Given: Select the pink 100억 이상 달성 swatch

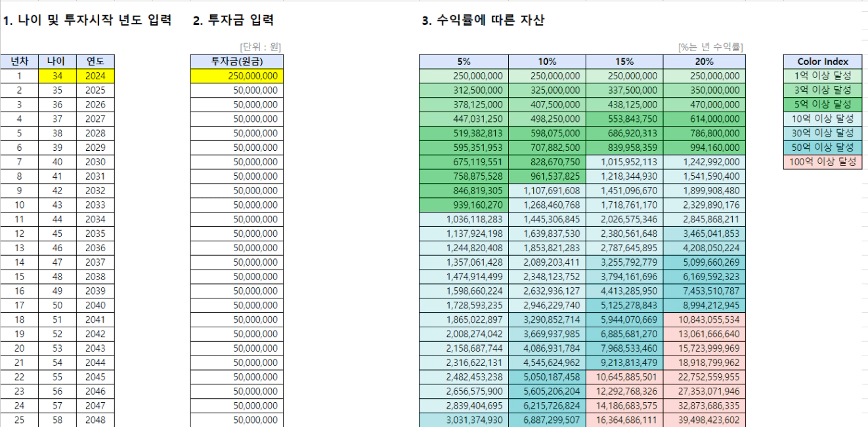Looking at the screenshot, I should pyautogui.click(x=822, y=162).
